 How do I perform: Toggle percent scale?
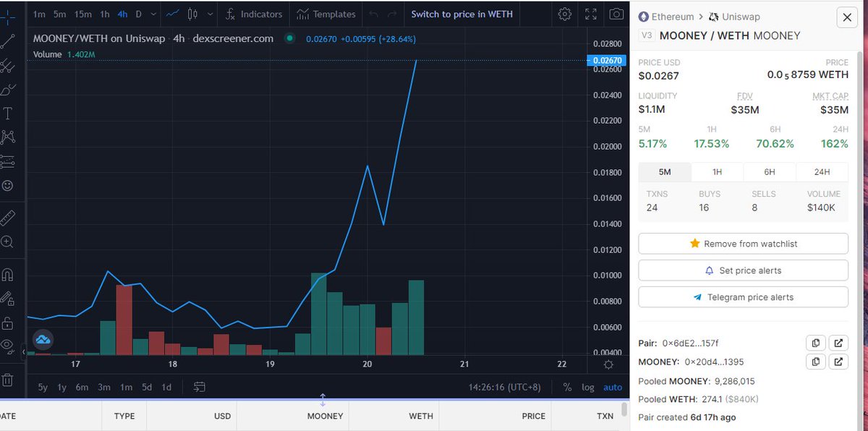[567, 387]
